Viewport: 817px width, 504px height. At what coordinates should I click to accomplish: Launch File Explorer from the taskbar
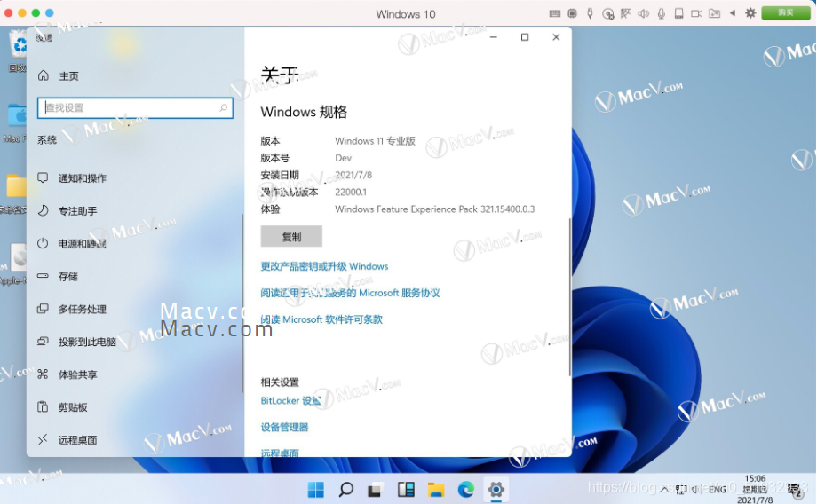[436, 490]
